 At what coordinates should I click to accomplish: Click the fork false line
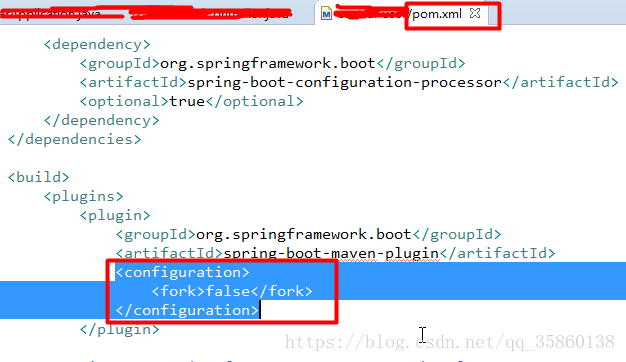[x=232, y=291]
